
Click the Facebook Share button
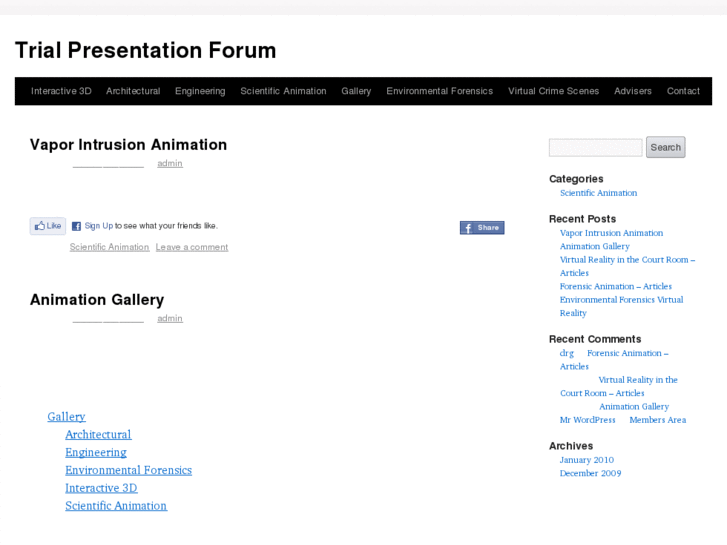482,228
